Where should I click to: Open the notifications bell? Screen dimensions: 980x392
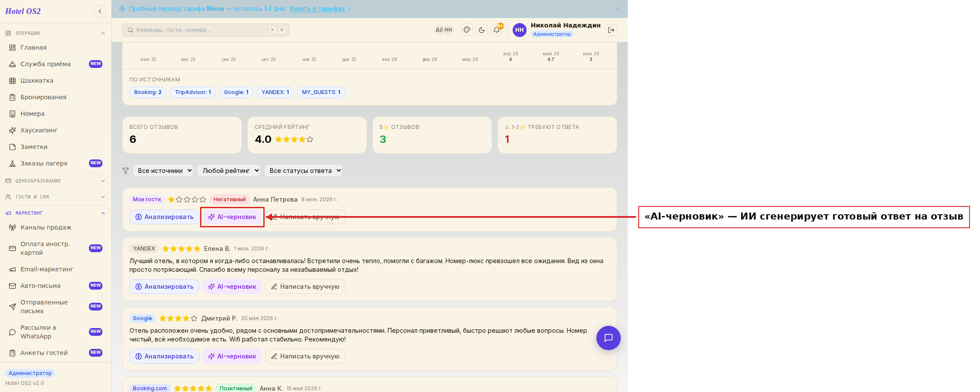[497, 30]
